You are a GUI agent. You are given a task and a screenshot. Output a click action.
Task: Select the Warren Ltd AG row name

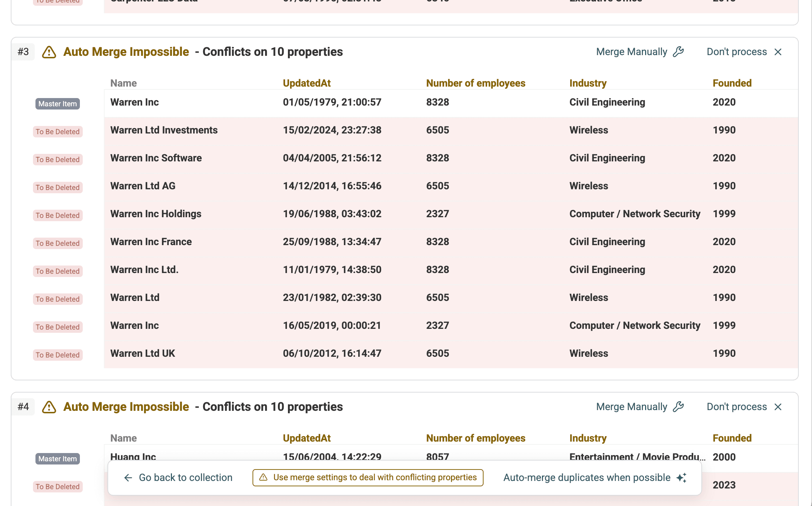coord(143,186)
